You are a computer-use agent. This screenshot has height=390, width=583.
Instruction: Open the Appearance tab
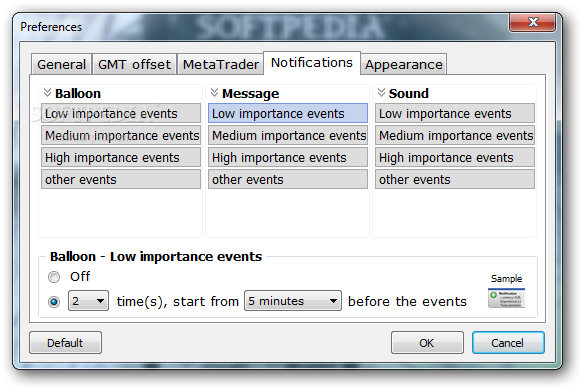[404, 64]
